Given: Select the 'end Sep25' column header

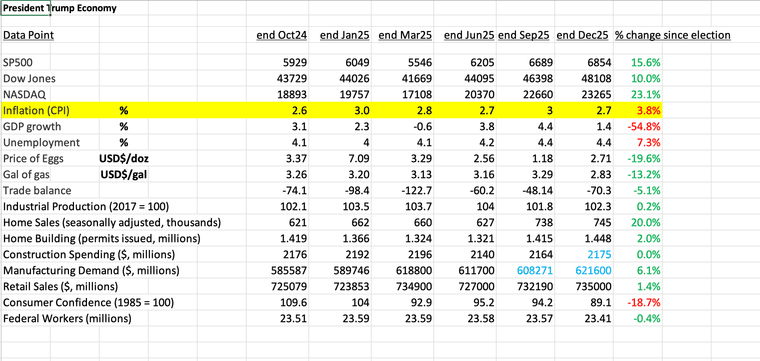Looking at the screenshot, I should coord(524,35).
